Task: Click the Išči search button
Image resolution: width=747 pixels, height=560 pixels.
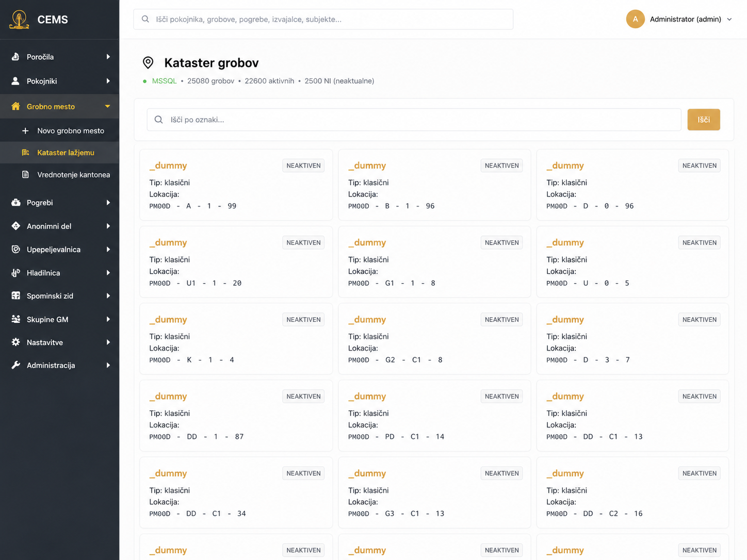Action: (x=704, y=120)
